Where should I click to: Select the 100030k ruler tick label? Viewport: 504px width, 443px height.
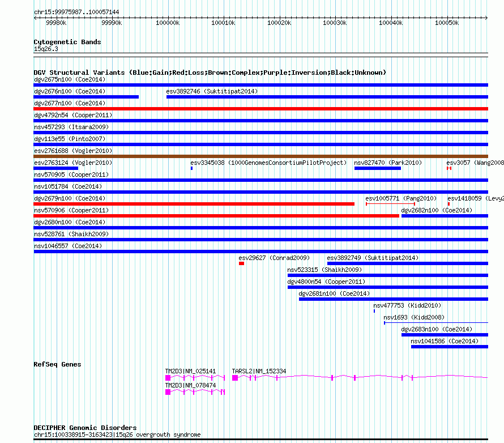point(335,23)
